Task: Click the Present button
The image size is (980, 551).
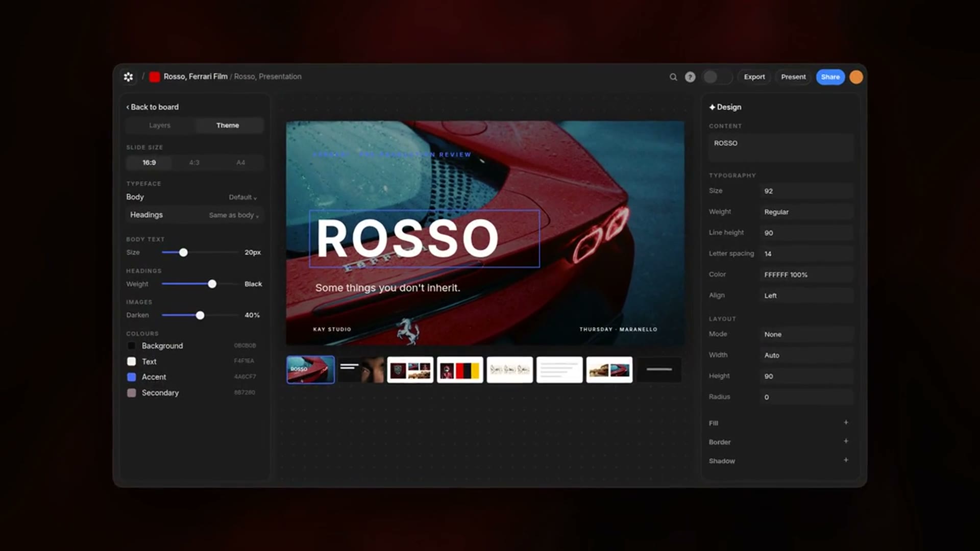Action: point(793,77)
